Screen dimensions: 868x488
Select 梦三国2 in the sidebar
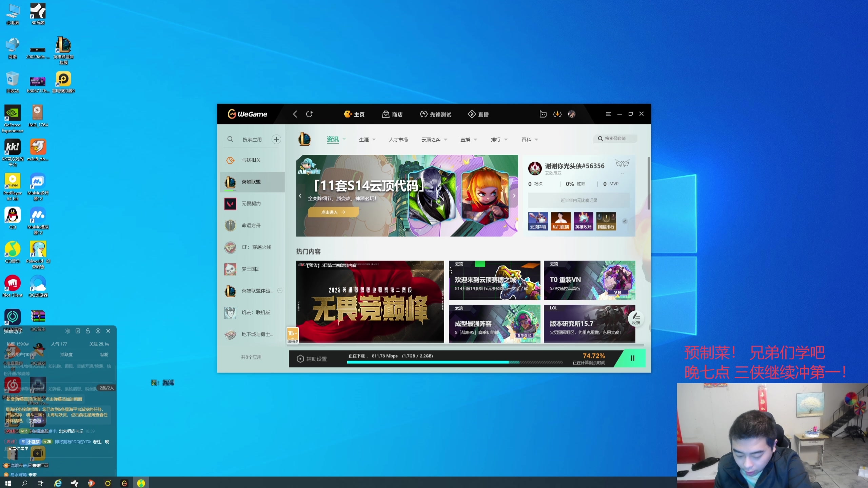click(253, 269)
